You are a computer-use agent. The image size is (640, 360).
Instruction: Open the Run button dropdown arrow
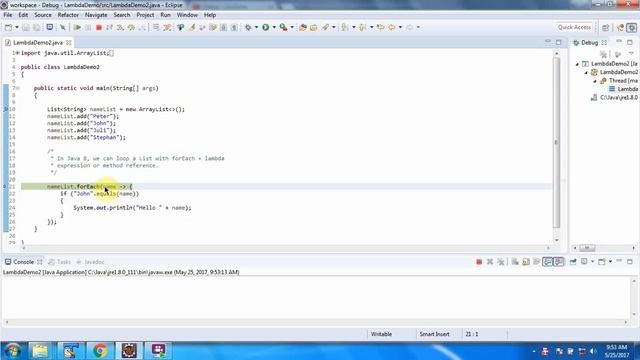pyautogui.click(x=274, y=27)
